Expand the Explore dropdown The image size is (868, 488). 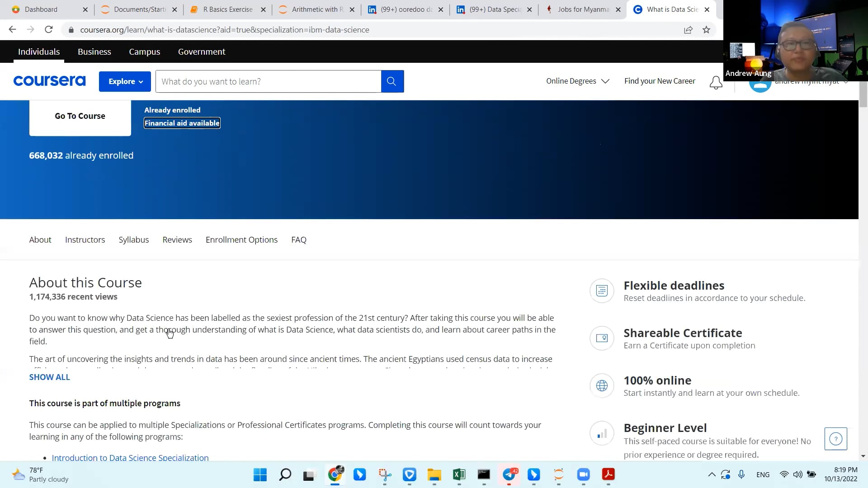click(125, 81)
